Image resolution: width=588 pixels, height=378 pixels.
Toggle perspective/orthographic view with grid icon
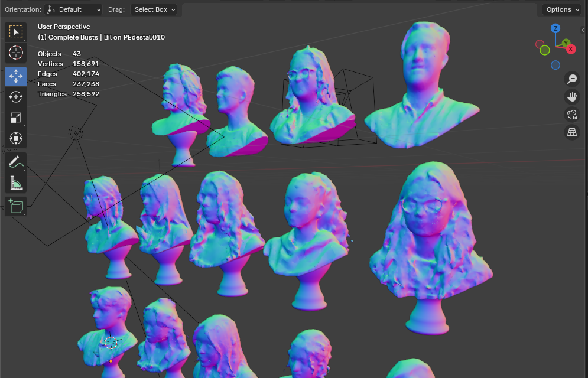571,132
